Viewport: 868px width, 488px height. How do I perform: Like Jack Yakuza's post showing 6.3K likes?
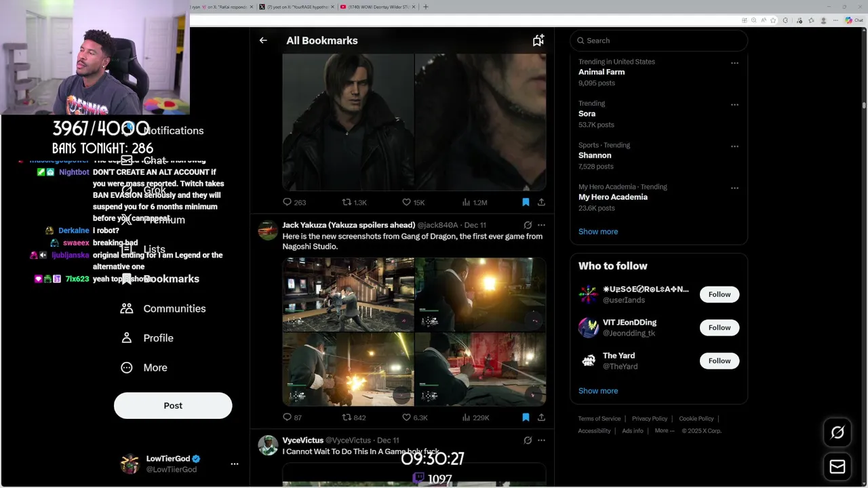[x=415, y=418]
